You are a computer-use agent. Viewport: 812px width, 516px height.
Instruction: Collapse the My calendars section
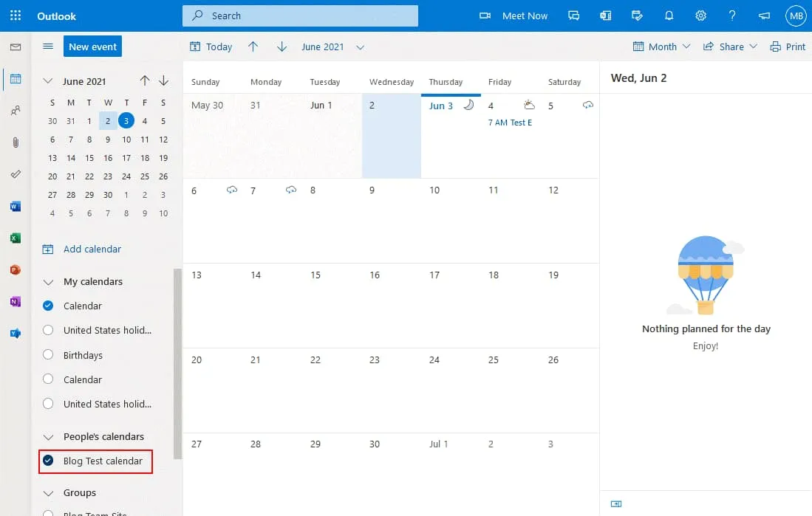[49, 282]
